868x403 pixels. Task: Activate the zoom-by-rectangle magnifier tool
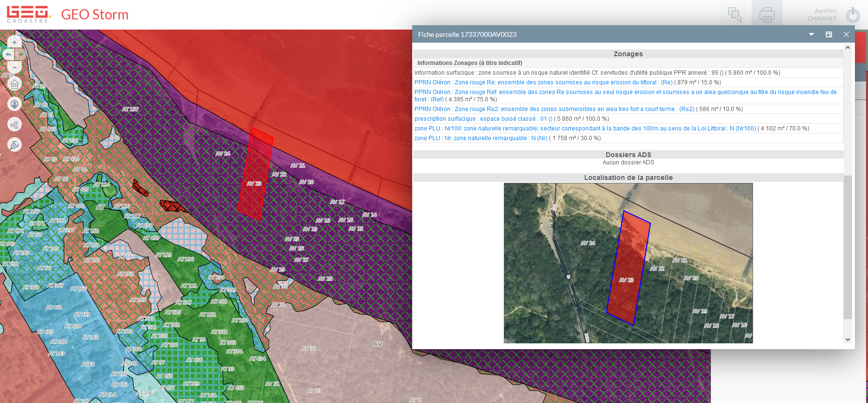pos(15,145)
